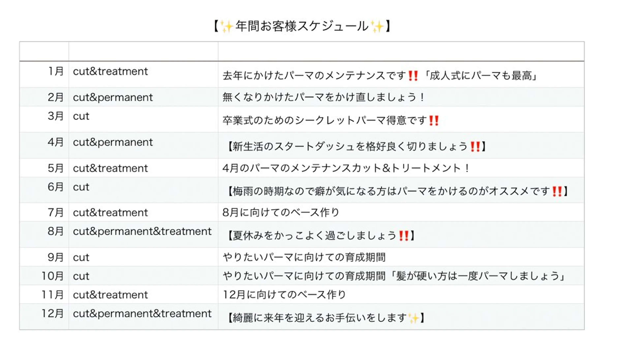The image size is (633, 364).
Task: Click the 2月 month cell
Action: click(56, 97)
